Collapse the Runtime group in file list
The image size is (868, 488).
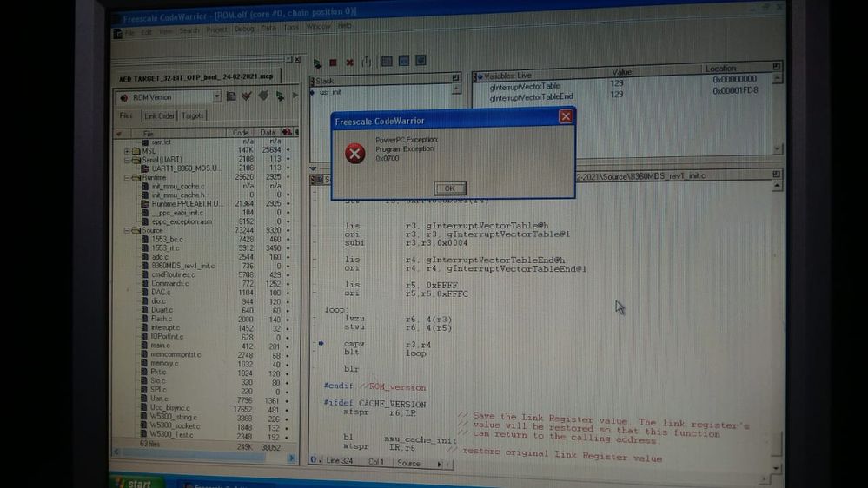[128, 178]
